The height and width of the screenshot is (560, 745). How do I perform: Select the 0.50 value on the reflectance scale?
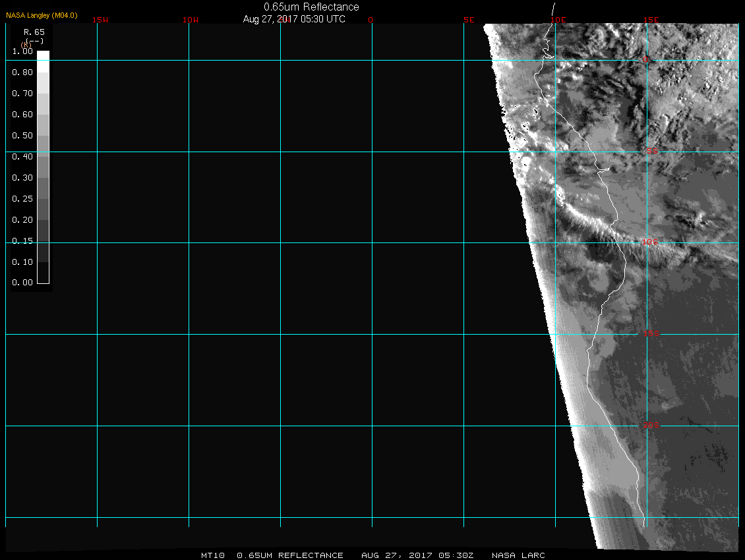[22, 136]
